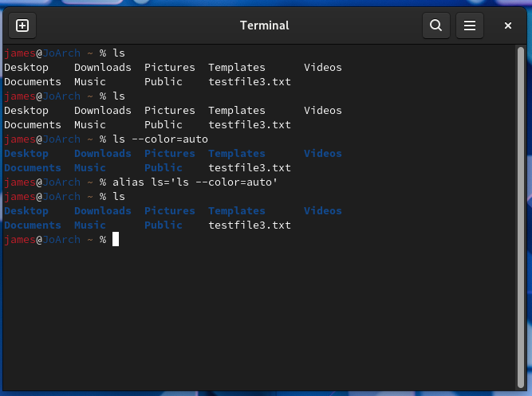Click the search magnifier icon
Image resolution: width=532 pixels, height=396 pixels.
(x=435, y=25)
